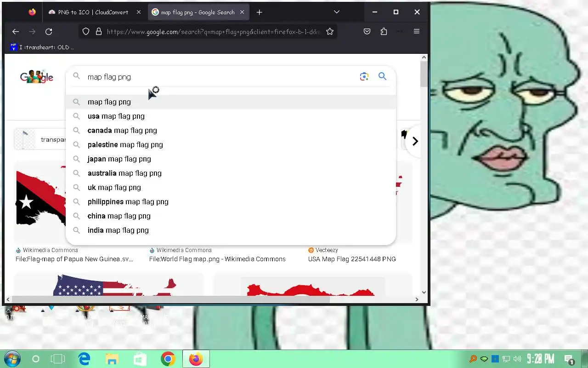Click the green gem tray icon
Screen dimensions: 588x368
point(484,359)
